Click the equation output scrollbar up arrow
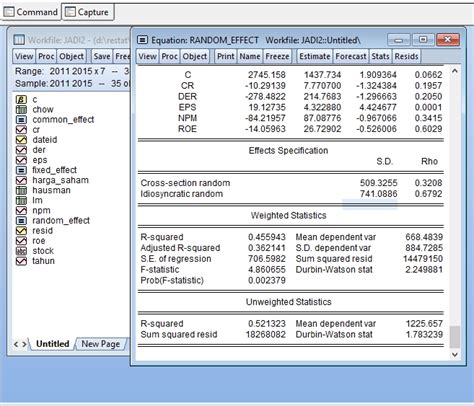This screenshot has width=474, height=406. pos(455,71)
